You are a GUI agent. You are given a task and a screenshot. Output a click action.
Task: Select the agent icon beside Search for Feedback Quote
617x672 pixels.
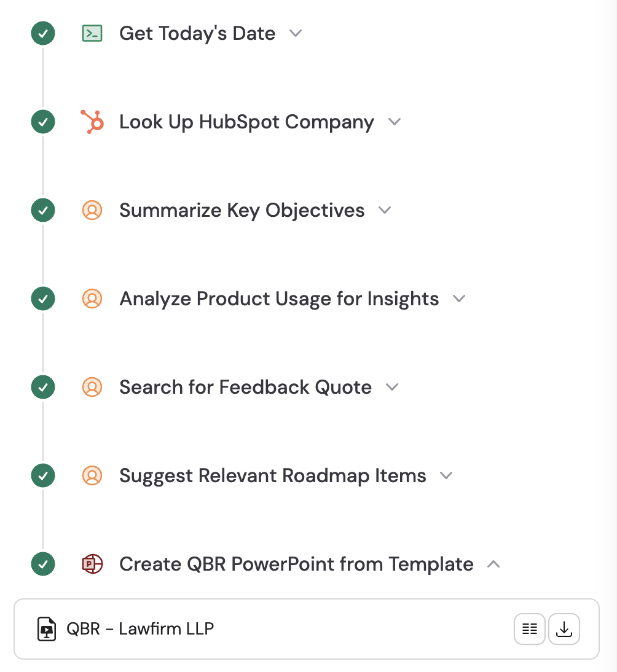(92, 387)
